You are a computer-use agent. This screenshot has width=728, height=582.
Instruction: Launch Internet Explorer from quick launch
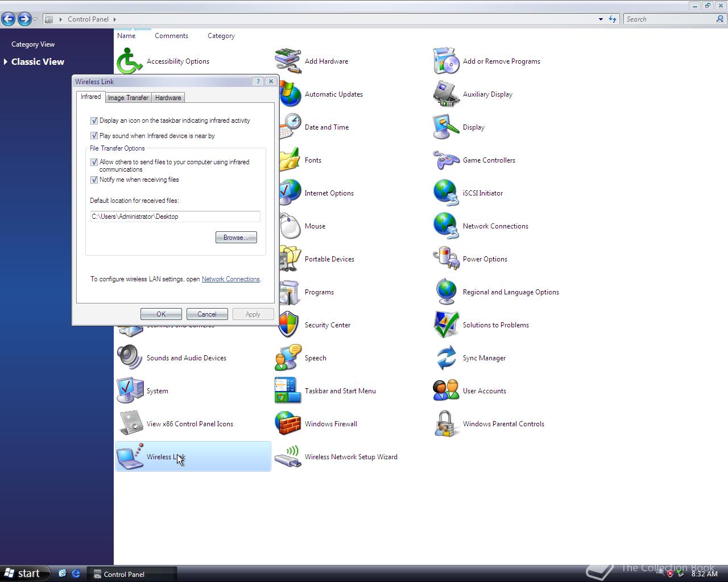(76, 573)
